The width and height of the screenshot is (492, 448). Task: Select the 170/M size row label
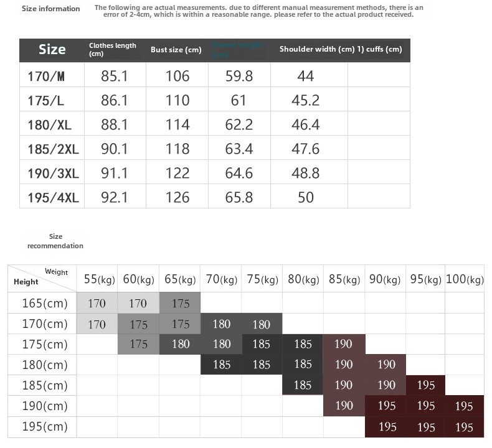(x=46, y=76)
